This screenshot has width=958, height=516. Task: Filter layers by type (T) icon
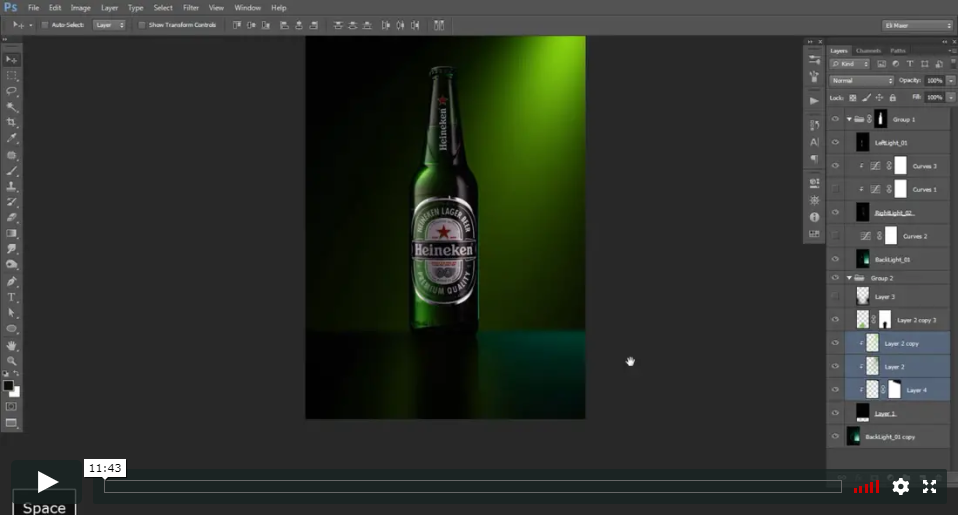pyautogui.click(x=910, y=64)
